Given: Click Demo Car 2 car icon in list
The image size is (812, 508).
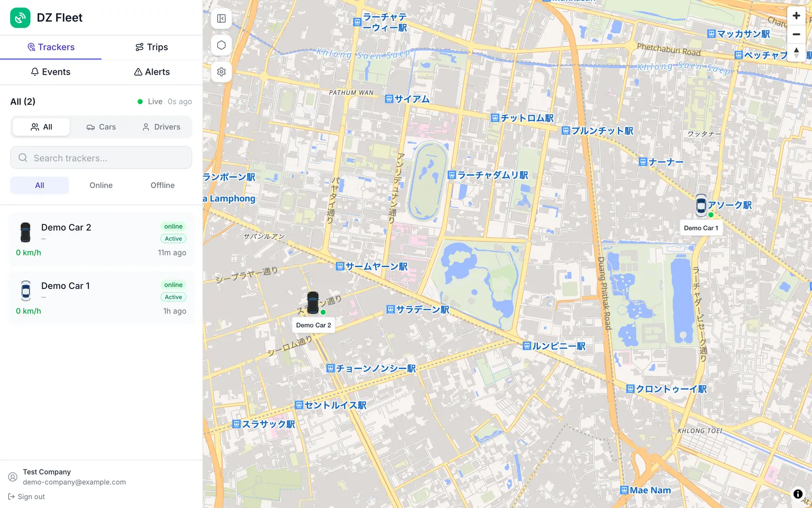Looking at the screenshot, I should coord(25,233).
